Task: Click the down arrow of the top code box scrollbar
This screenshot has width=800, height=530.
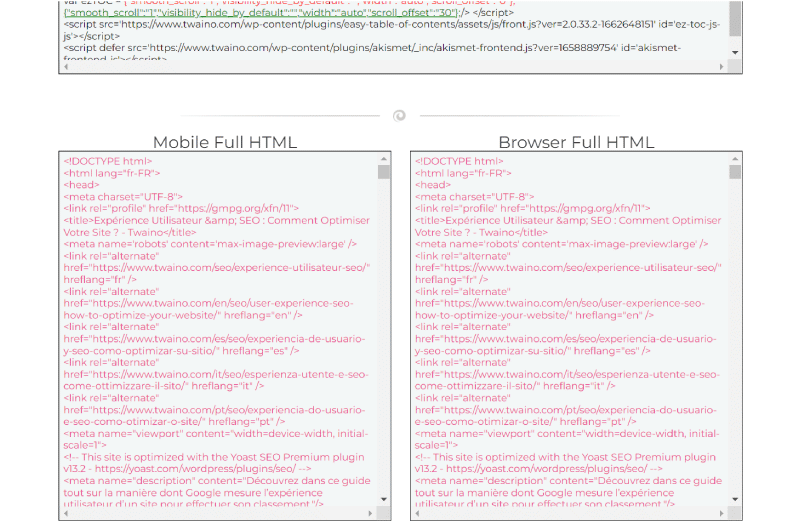Action: 735,53
